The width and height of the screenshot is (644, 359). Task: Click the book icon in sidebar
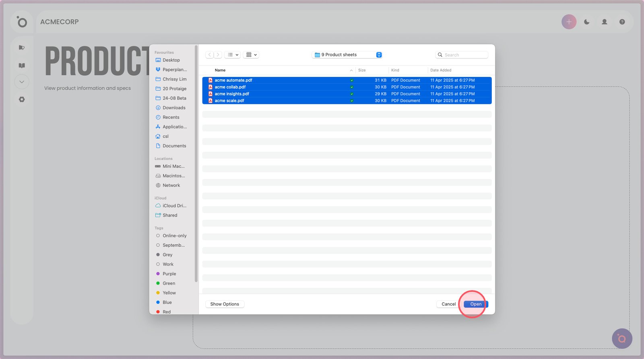click(22, 65)
